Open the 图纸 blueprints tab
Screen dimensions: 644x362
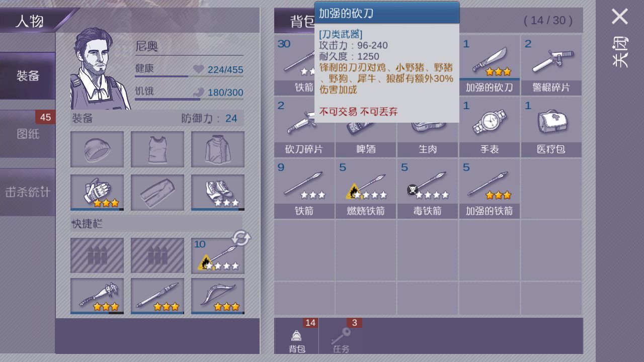[28, 134]
